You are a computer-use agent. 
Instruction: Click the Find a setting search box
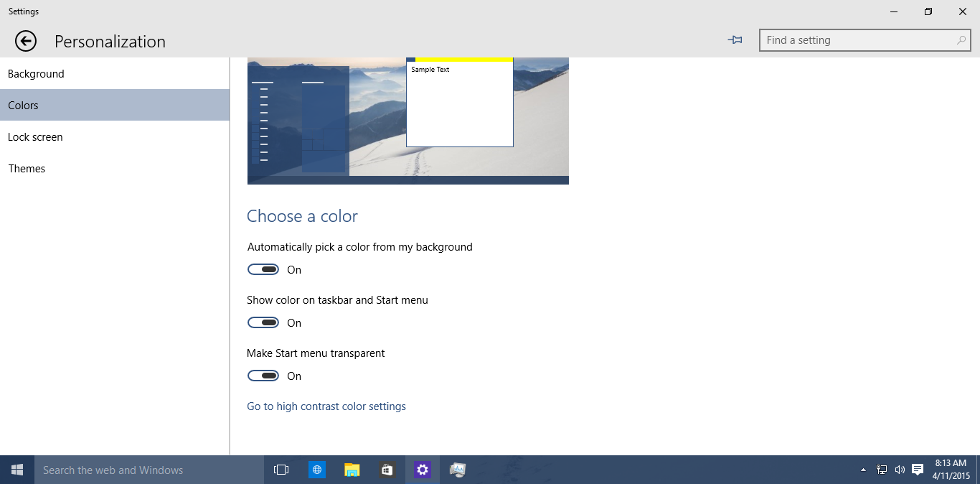pos(864,40)
